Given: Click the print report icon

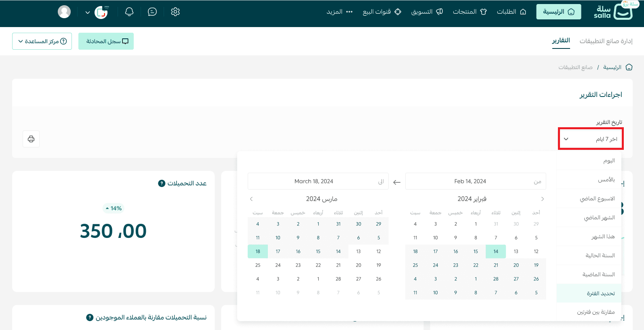Looking at the screenshot, I should pyautogui.click(x=31, y=139).
